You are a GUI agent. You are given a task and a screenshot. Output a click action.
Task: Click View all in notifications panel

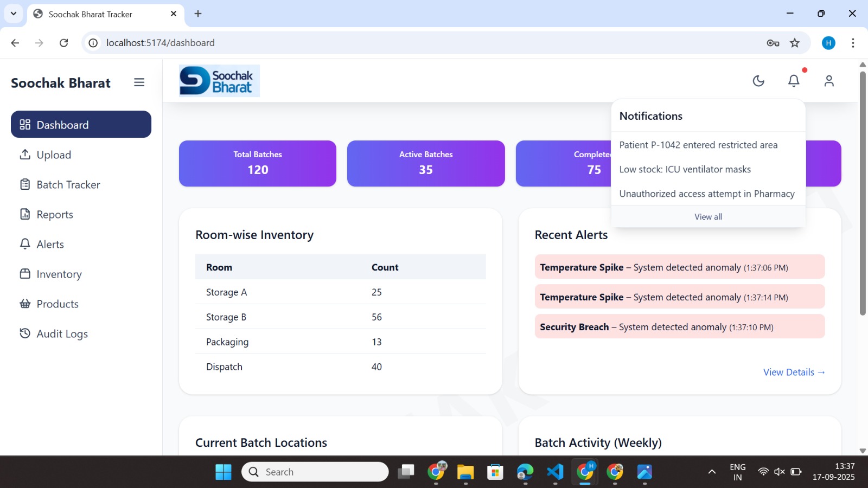coord(708,216)
